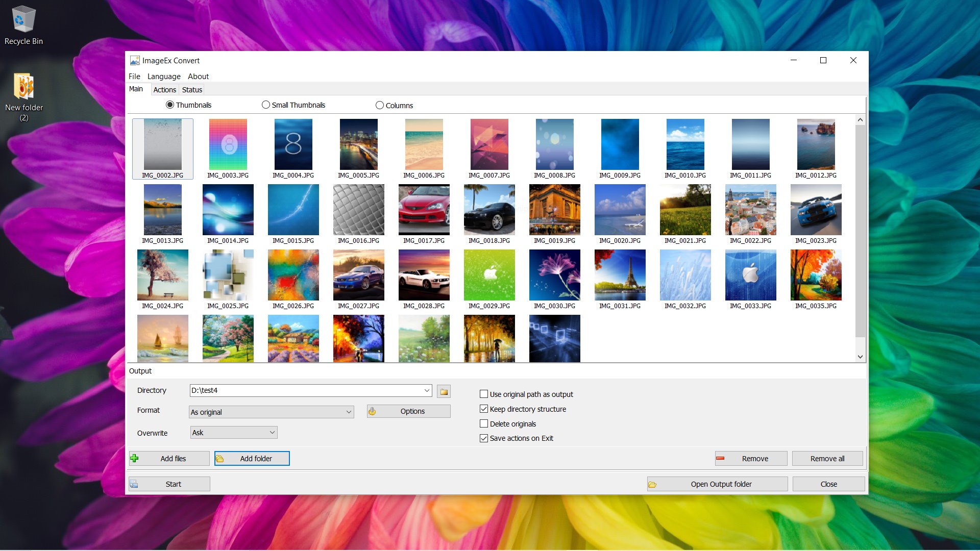Viewport: 980px width, 551px height.
Task: Select the Small Thumbnails view option
Action: pos(266,105)
